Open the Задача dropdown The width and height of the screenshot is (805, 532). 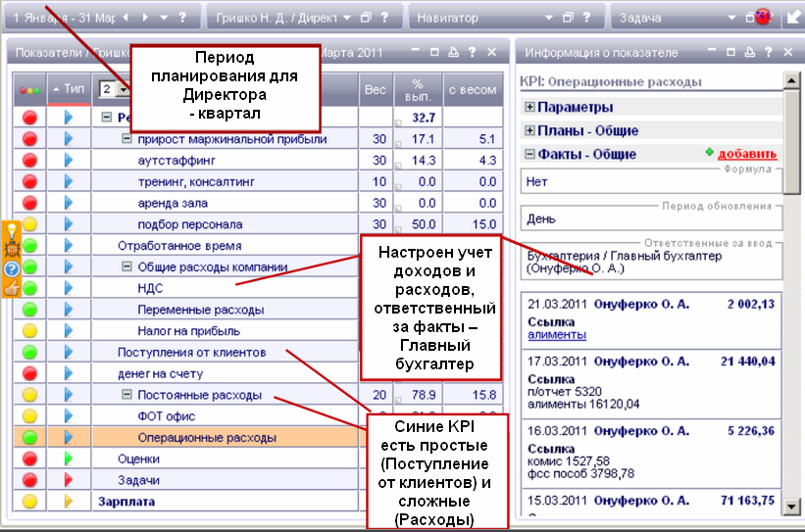pyautogui.click(x=732, y=18)
